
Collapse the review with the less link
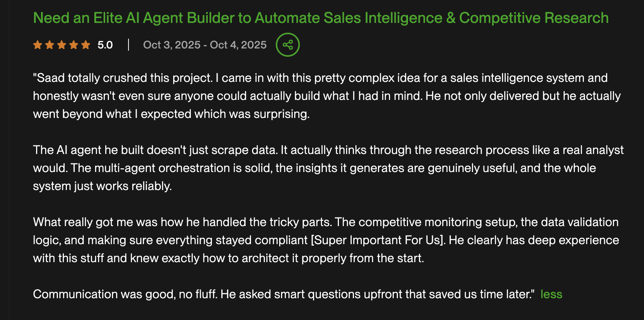tap(551, 294)
